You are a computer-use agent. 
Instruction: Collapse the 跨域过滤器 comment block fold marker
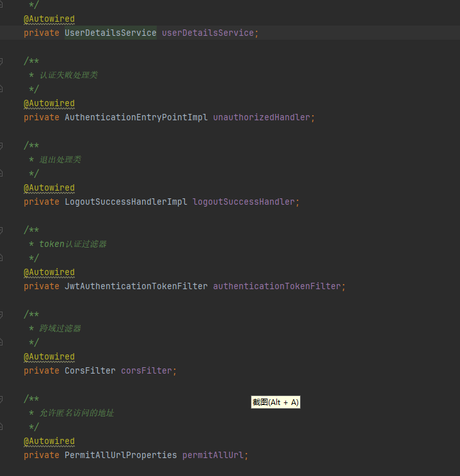click(x=1, y=315)
